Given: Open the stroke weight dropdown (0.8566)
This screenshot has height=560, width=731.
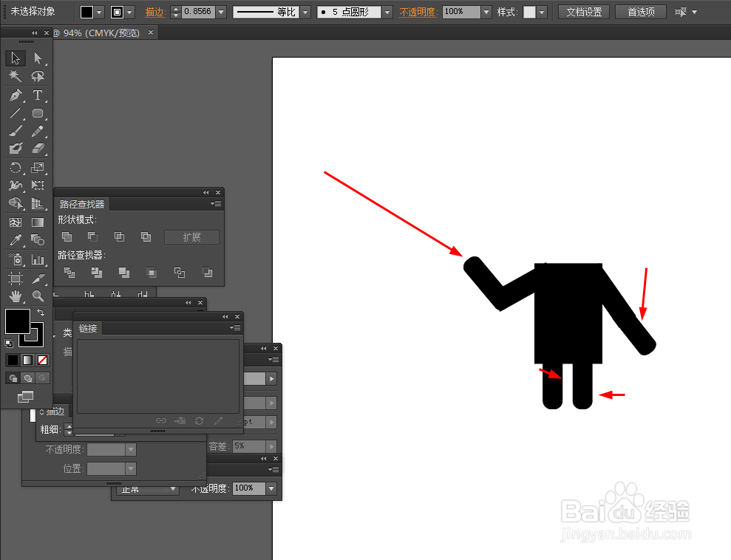Looking at the screenshot, I should [222, 12].
